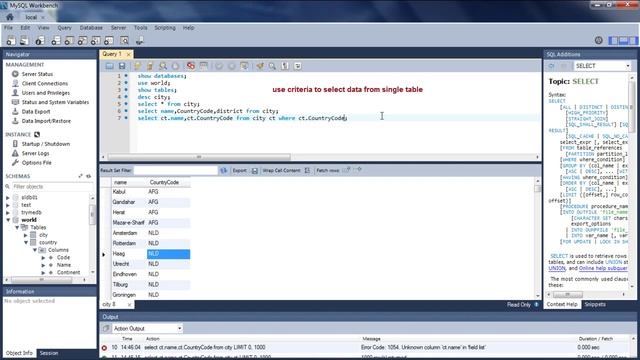Click the UNION link in help text

tap(557, 268)
